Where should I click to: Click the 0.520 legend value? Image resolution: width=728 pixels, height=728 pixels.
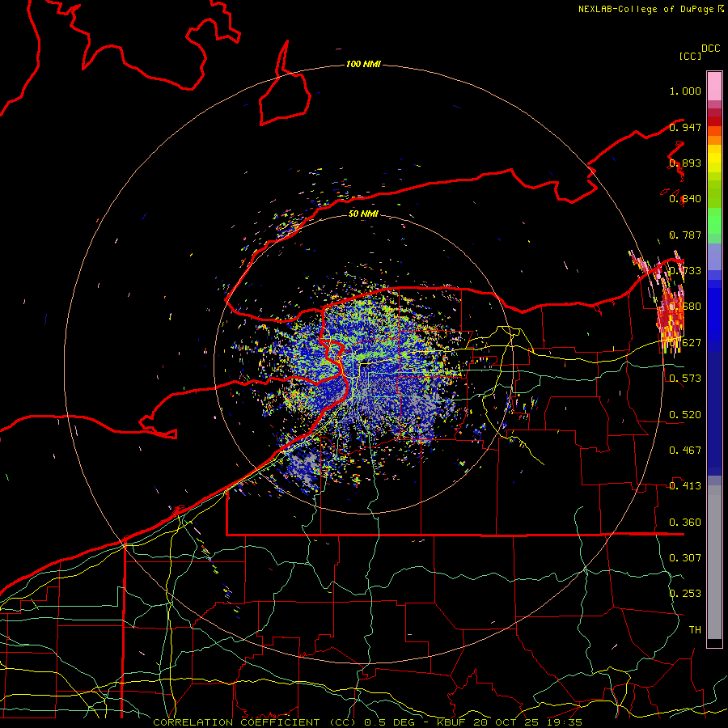coord(685,415)
